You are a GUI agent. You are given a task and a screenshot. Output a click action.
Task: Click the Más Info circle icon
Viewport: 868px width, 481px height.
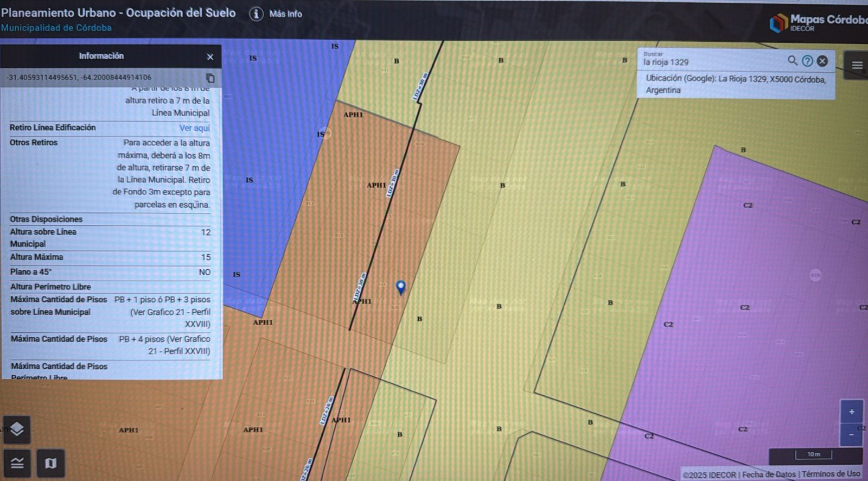[256, 14]
